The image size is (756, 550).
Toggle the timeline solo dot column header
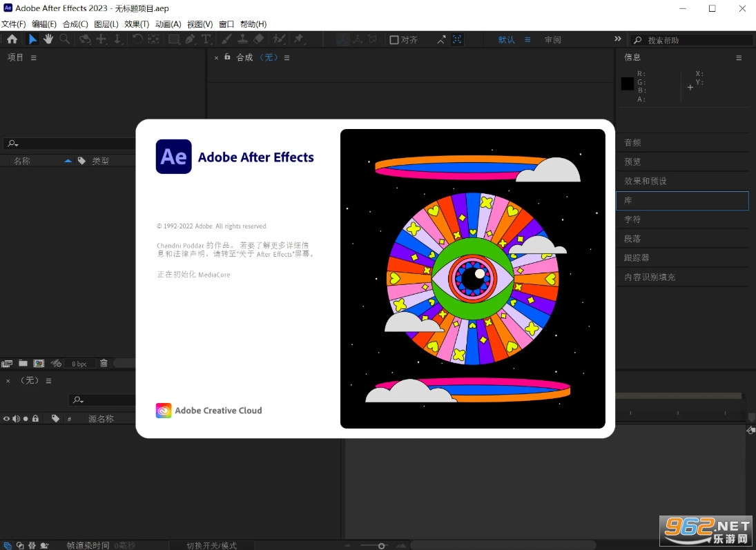(26, 419)
